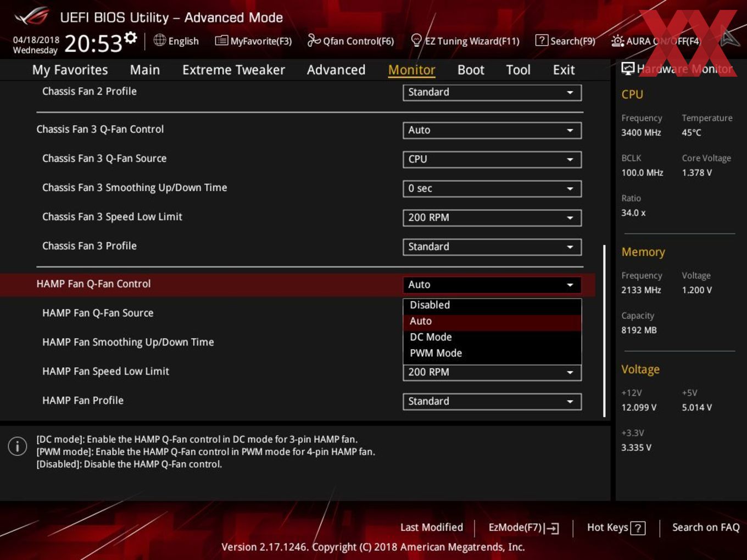Open Hot Keys help
747x560 pixels.
(616, 528)
